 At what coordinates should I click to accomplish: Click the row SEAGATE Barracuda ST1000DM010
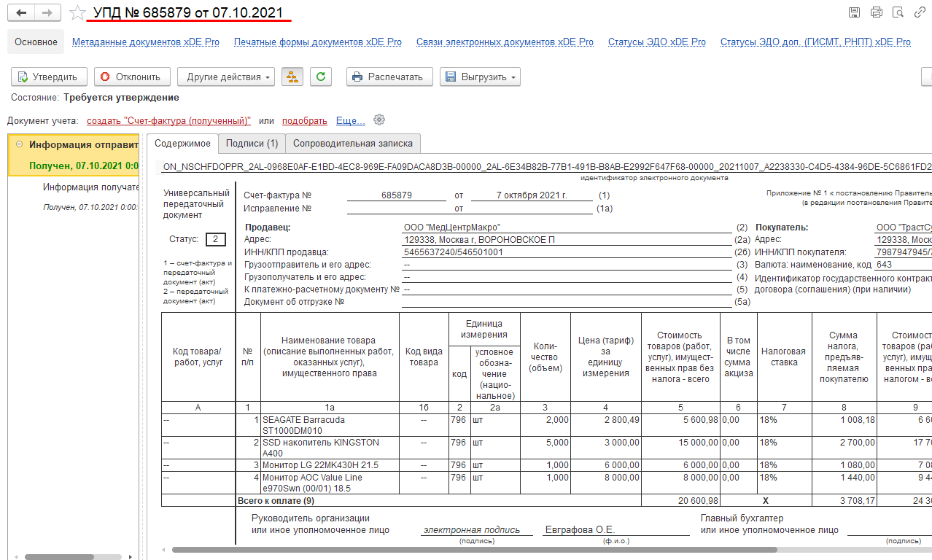pyautogui.click(x=330, y=425)
